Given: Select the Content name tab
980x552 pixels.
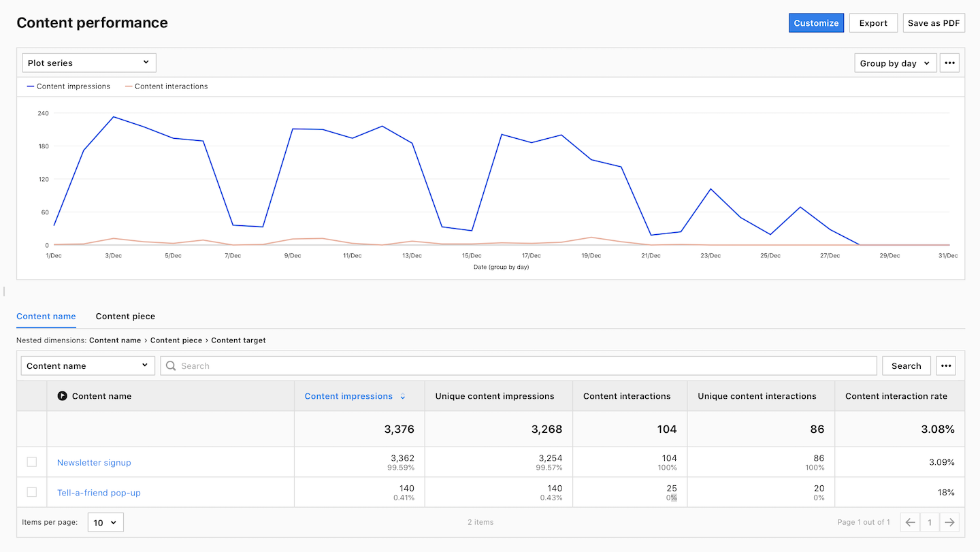Looking at the screenshot, I should tap(46, 316).
